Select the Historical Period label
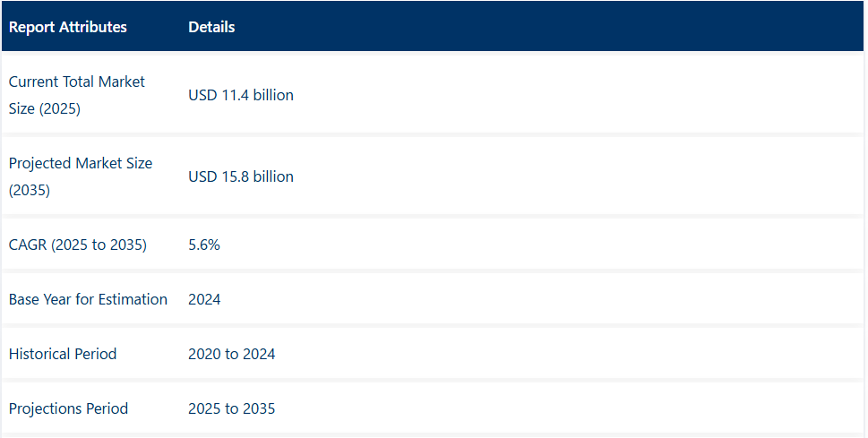The image size is (868, 438). click(x=63, y=354)
